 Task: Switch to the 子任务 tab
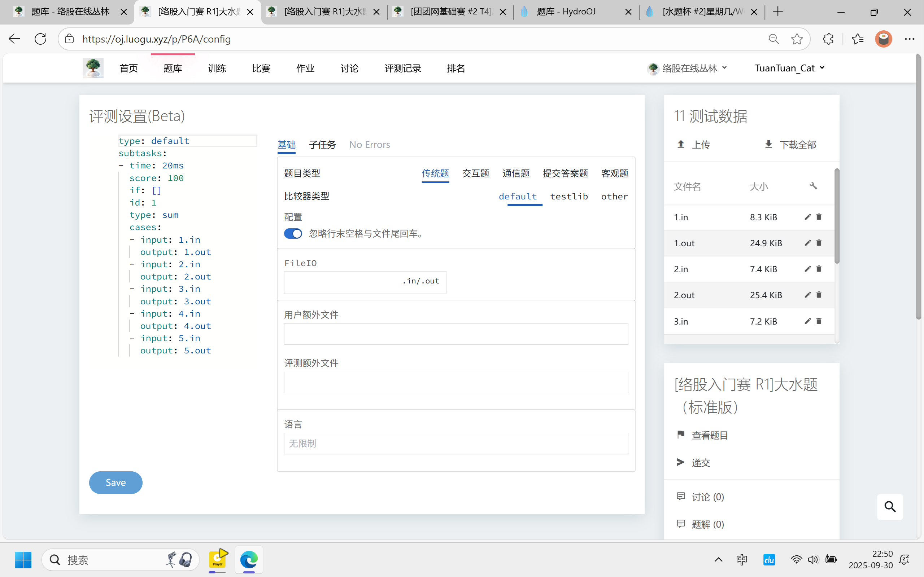(322, 145)
